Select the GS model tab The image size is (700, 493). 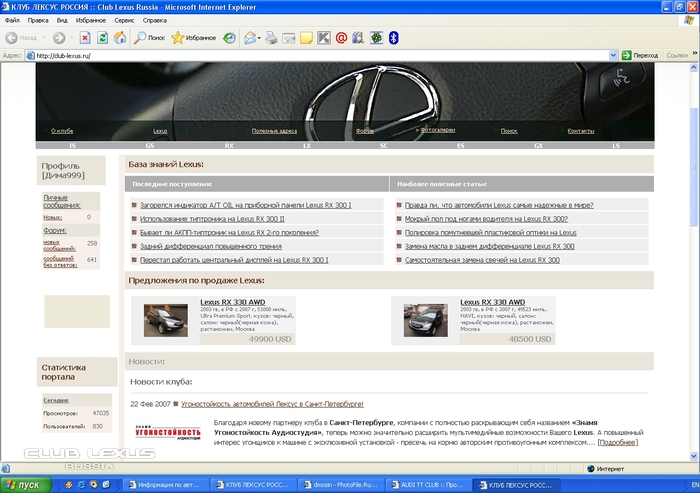[x=150, y=146]
